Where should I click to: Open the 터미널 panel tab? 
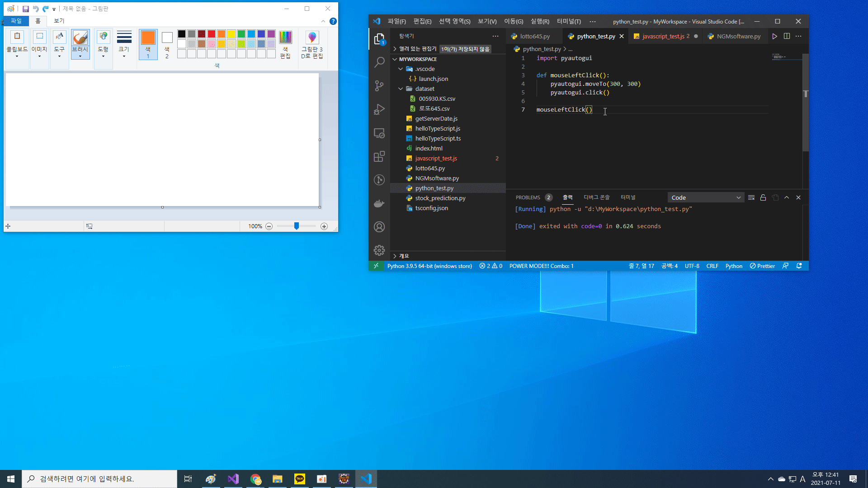tap(627, 197)
